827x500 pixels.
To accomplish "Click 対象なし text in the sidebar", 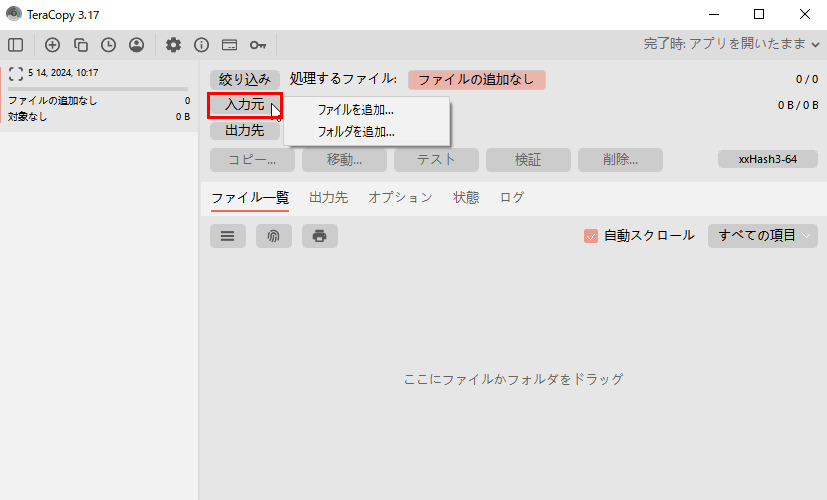I will (27, 117).
